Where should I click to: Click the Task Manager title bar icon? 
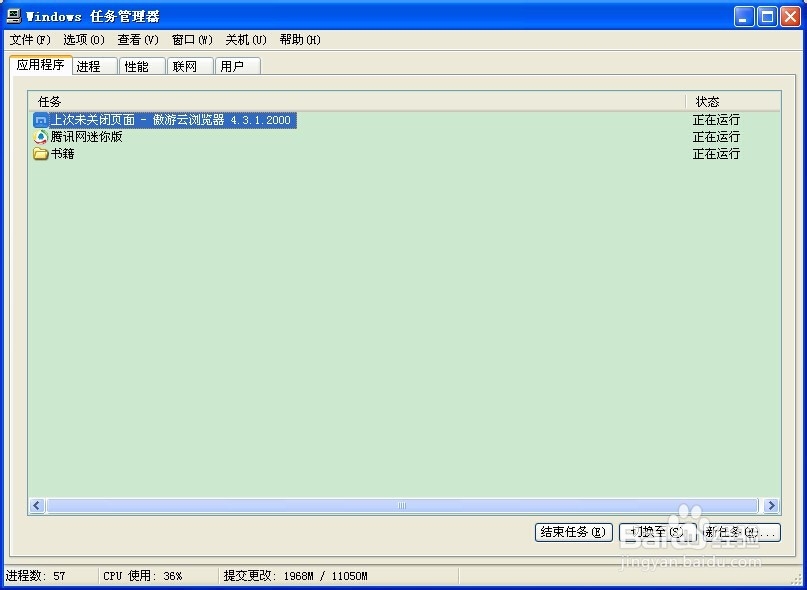point(13,16)
